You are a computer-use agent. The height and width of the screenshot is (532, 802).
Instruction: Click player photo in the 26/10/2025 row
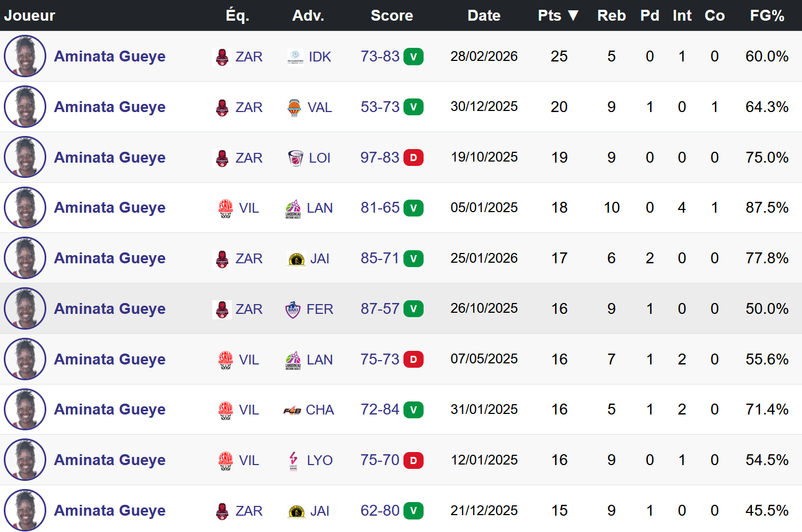point(25,308)
